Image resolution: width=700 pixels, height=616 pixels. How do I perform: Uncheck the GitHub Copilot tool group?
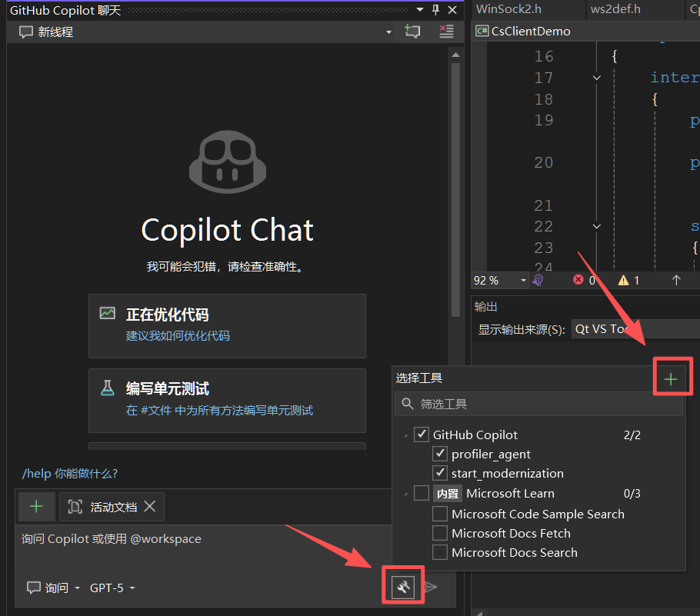pyautogui.click(x=422, y=435)
